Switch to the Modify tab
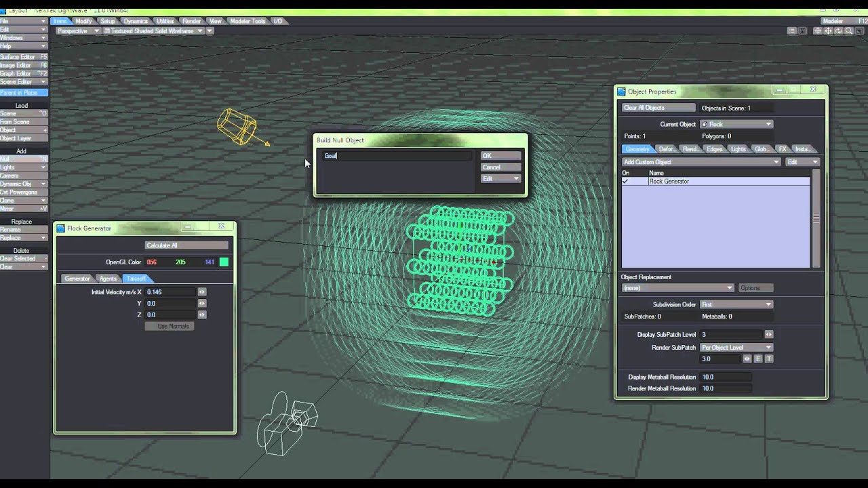This screenshot has width=868, height=488. 83,21
